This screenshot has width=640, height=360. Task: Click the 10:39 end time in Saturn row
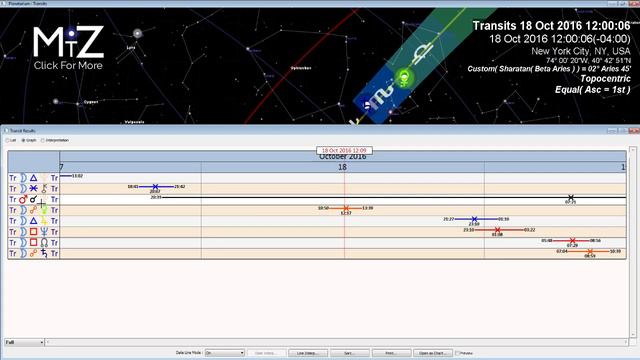615,251
